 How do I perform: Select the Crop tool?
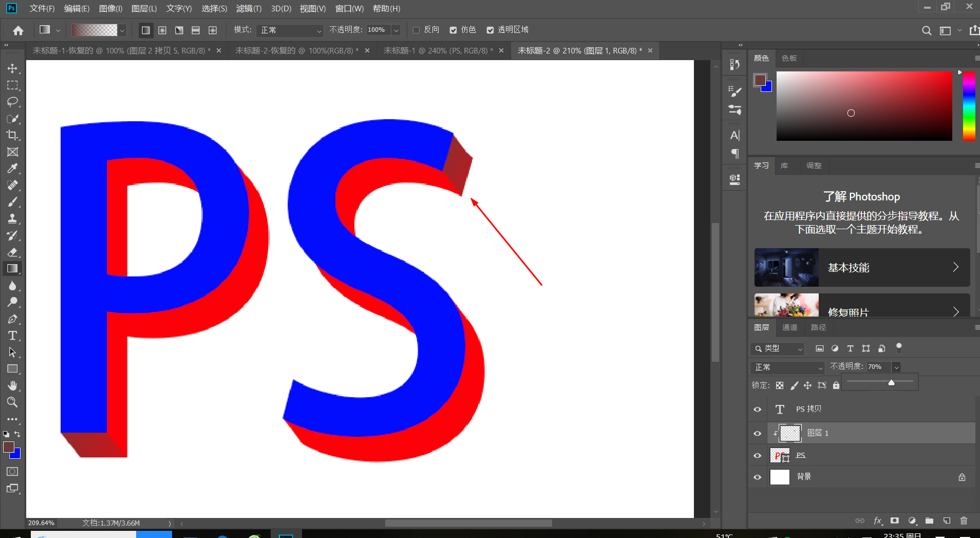pyautogui.click(x=12, y=135)
